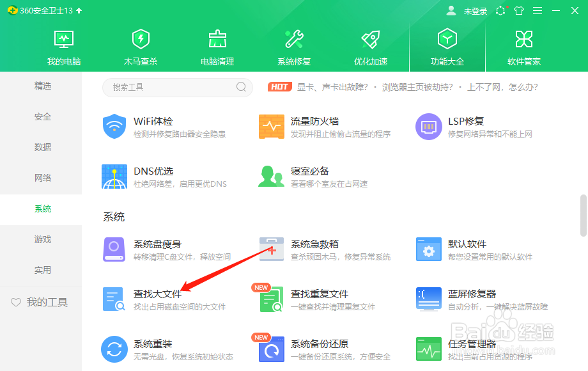Image resolution: width=588 pixels, height=371 pixels.
Task: Click the 系统备份还原 restore icon
Action: pyautogui.click(x=272, y=349)
